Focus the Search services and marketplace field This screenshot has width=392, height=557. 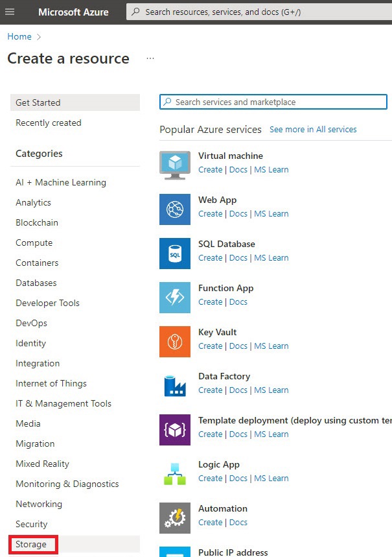(273, 102)
